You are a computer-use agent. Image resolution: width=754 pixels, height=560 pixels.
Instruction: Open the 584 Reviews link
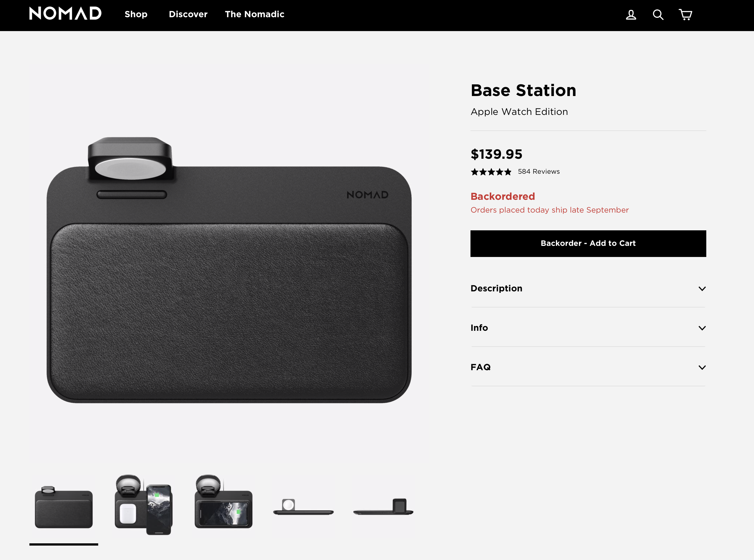(x=538, y=171)
